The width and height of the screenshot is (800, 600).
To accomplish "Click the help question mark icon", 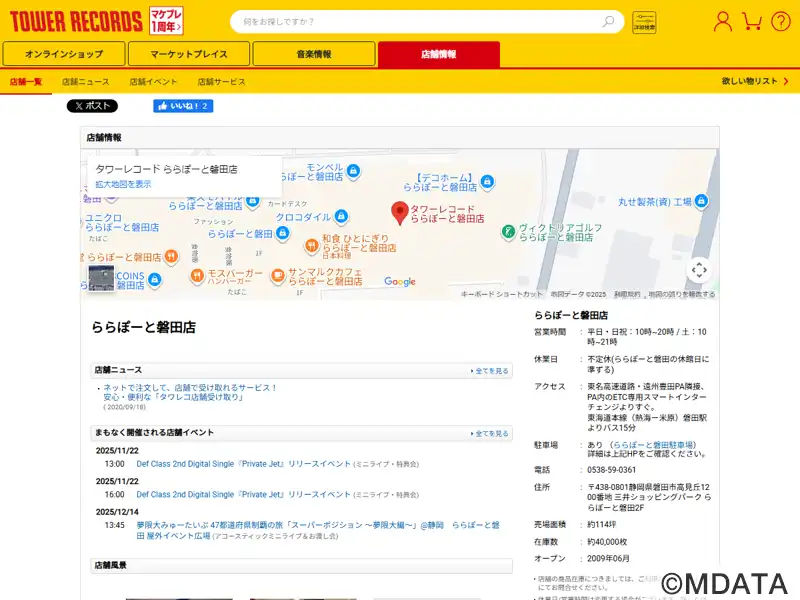I will [780, 21].
